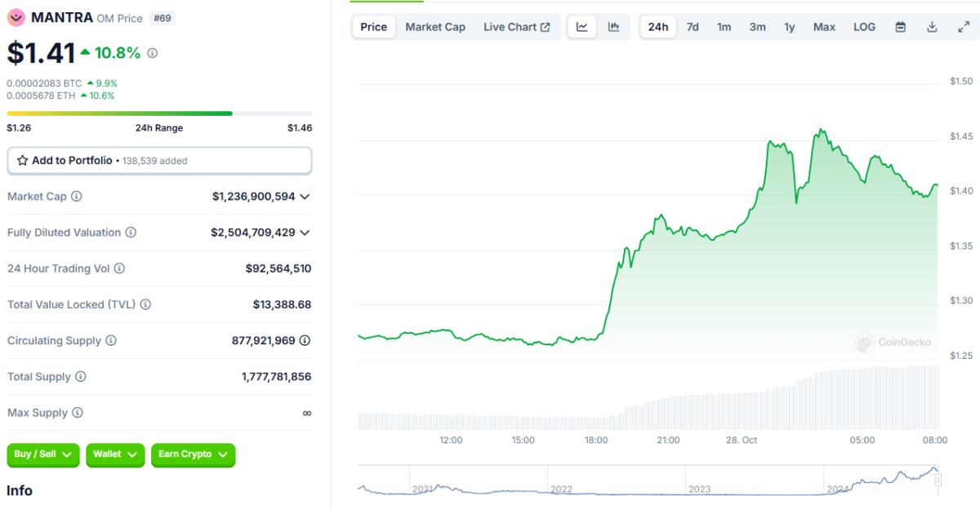Image resolution: width=980 pixels, height=510 pixels.
Task: Add MANTRA to Portfolio
Action: pos(159,161)
